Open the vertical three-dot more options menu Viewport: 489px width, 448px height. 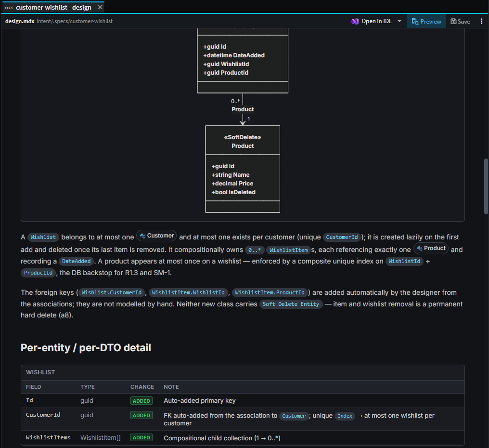point(481,21)
